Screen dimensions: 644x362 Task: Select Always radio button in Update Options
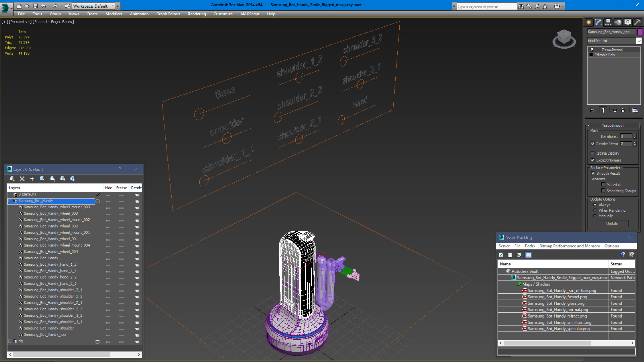point(595,205)
